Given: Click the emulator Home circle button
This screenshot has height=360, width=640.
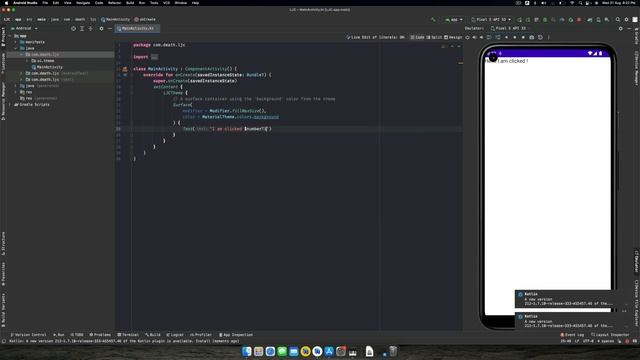Looking at the screenshot, I should 515,37.
